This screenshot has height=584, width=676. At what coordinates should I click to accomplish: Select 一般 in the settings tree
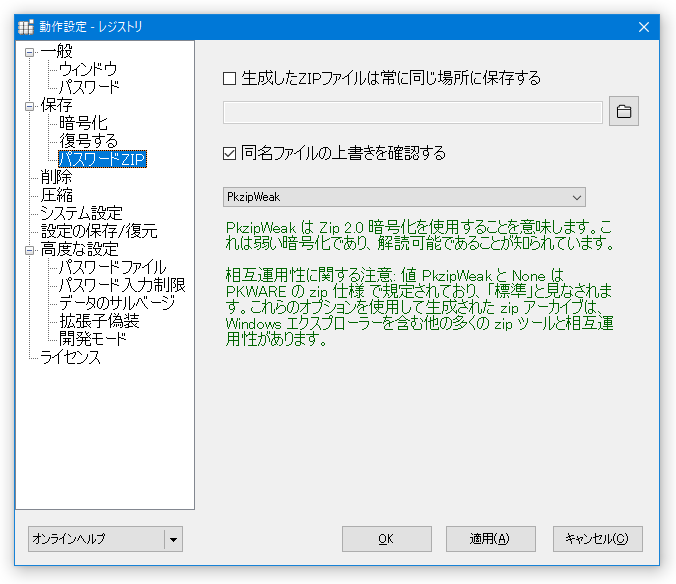coord(56,52)
